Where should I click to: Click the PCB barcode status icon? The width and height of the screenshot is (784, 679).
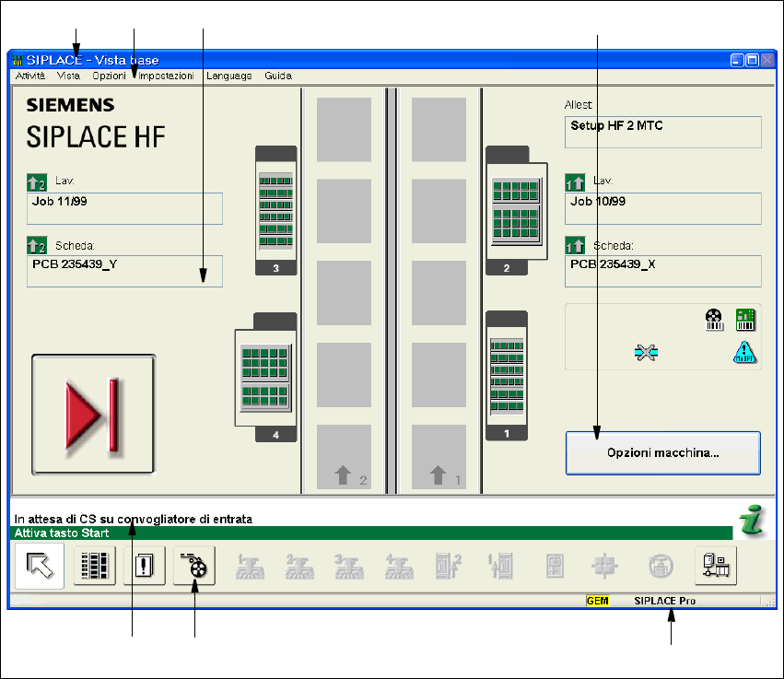point(745,320)
